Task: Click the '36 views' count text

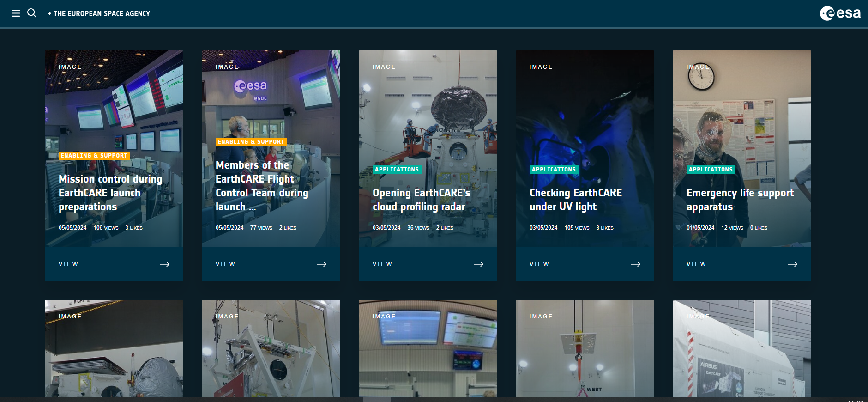Action: [x=418, y=228]
